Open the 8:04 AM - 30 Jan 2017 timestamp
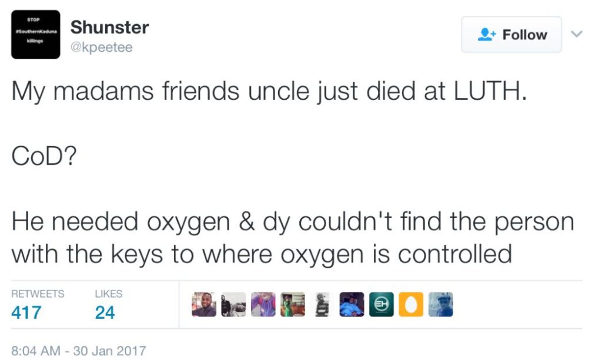The image size is (602, 364). coord(79,351)
